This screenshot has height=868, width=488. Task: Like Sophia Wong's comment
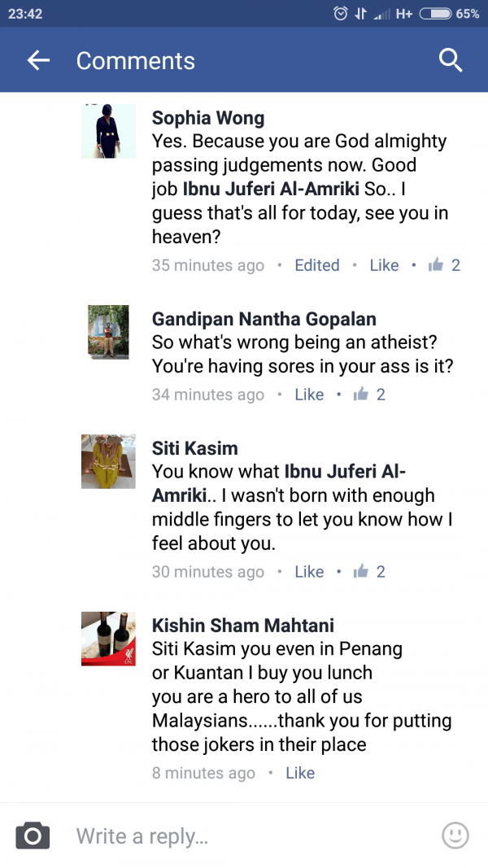pos(384,265)
